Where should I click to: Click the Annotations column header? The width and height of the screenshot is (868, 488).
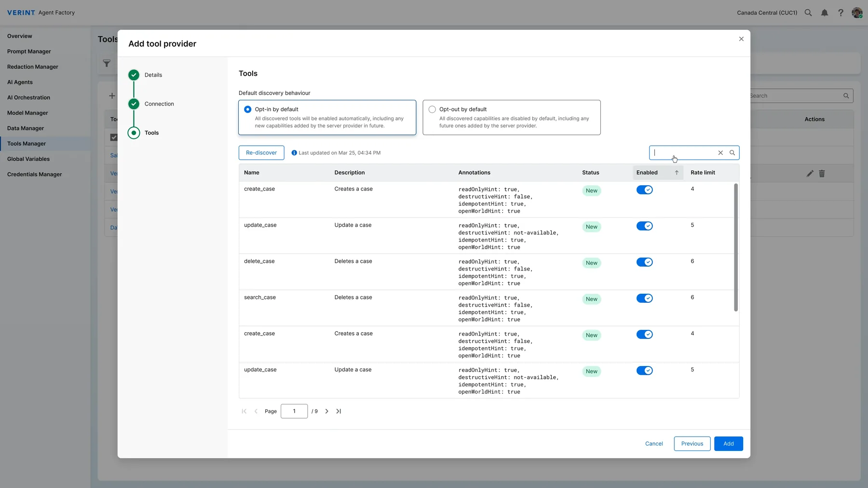[475, 173]
